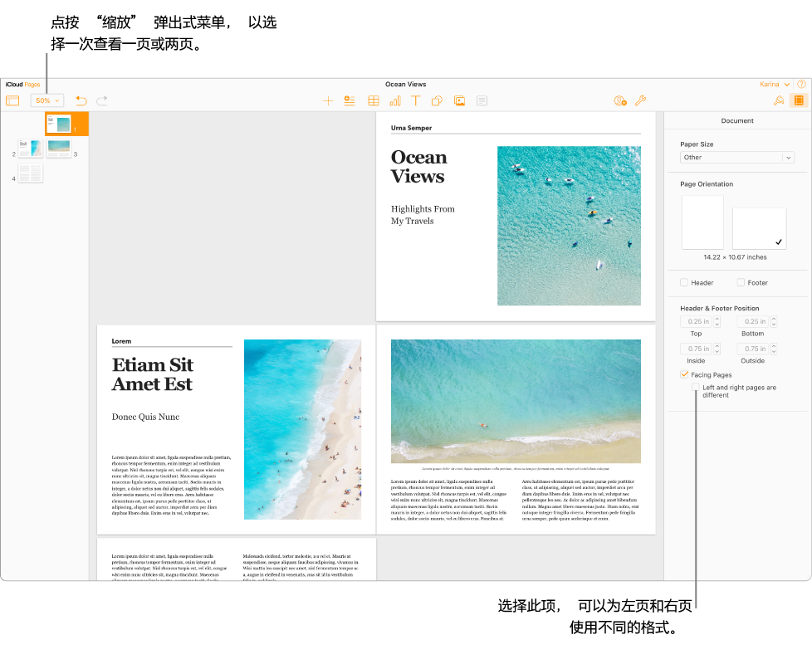Insert a chart from the toolbar

[395, 101]
